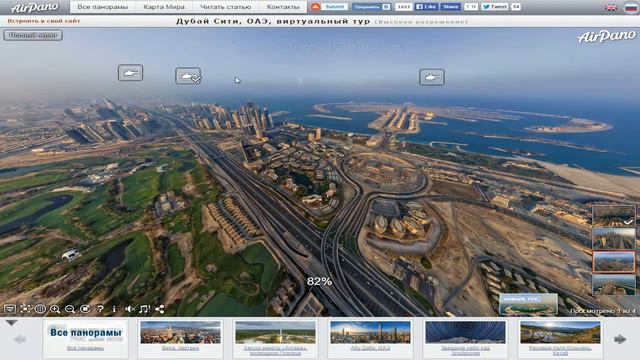Screen dimensions: 640x360
Task: Show info with the 'i' icon
Action: [114, 309]
